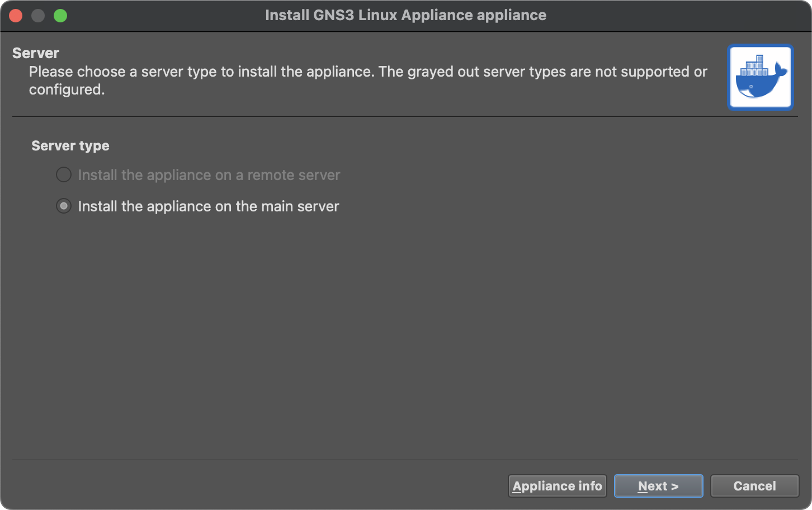The width and height of the screenshot is (812, 510).
Task: Open the Appliance info button
Action: tap(557, 486)
